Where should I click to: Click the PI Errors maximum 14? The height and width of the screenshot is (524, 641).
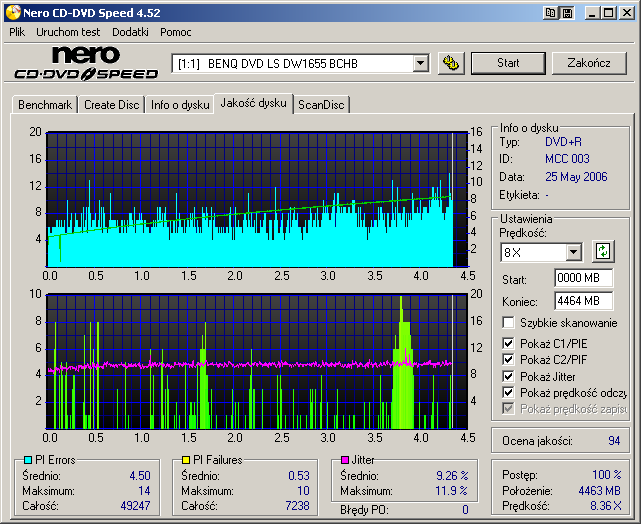(x=144, y=490)
